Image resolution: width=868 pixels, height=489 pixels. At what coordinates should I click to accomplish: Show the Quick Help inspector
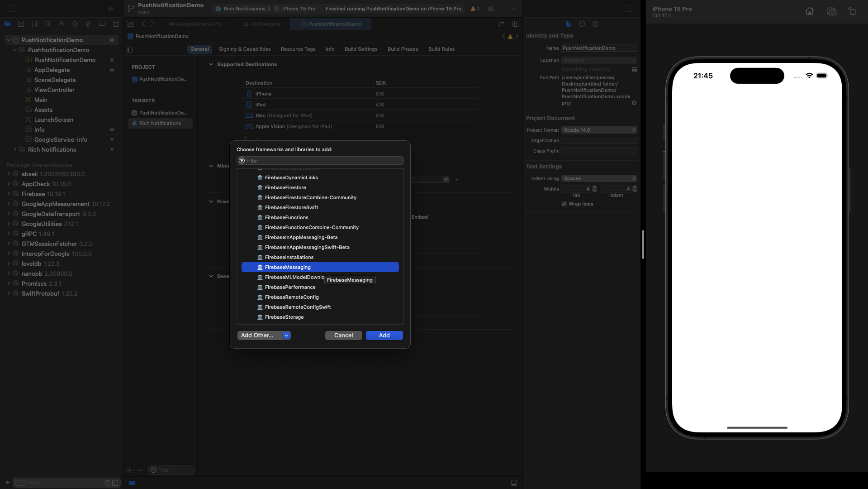coord(596,24)
